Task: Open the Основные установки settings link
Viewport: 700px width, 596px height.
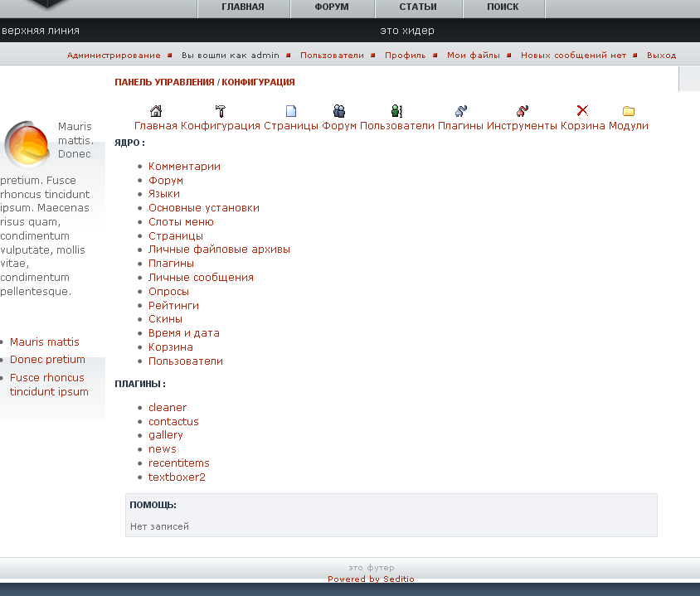Action: (x=204, y=208)
